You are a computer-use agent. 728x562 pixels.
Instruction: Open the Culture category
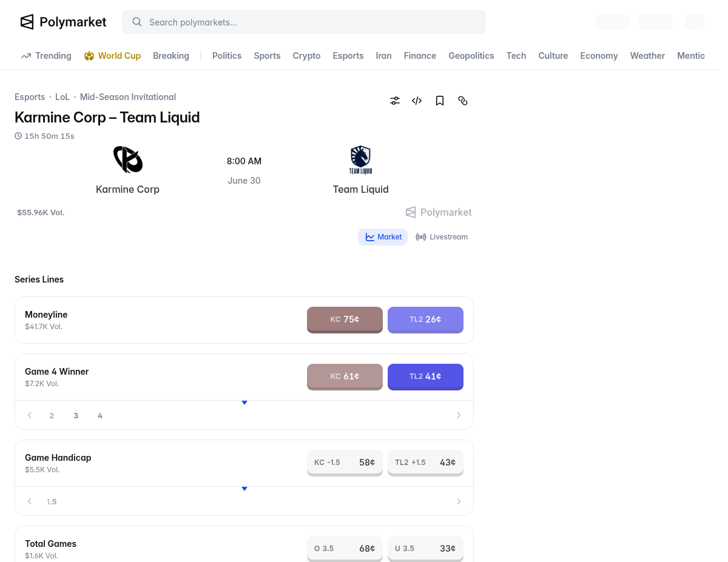(x=553, y=56)
